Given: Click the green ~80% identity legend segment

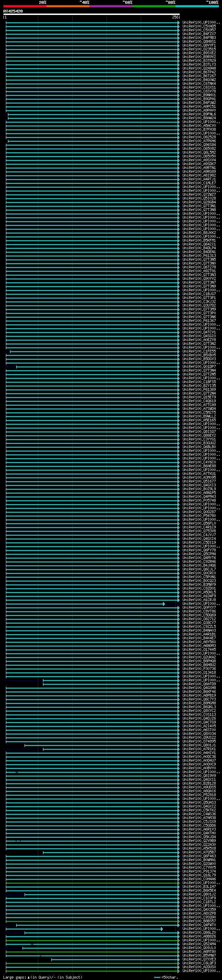Looking at the screenshot, I should coord(154,6).
